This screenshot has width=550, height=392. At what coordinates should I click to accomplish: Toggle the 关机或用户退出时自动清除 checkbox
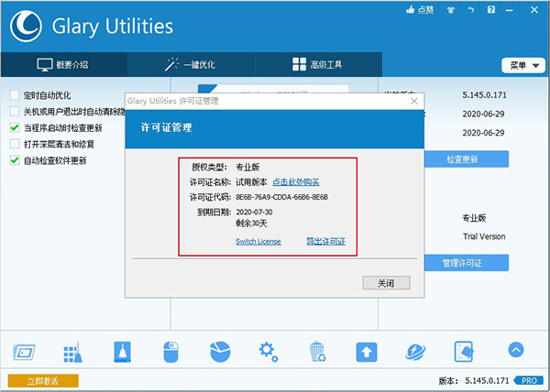pyautogui.click(x=15, y=112)
